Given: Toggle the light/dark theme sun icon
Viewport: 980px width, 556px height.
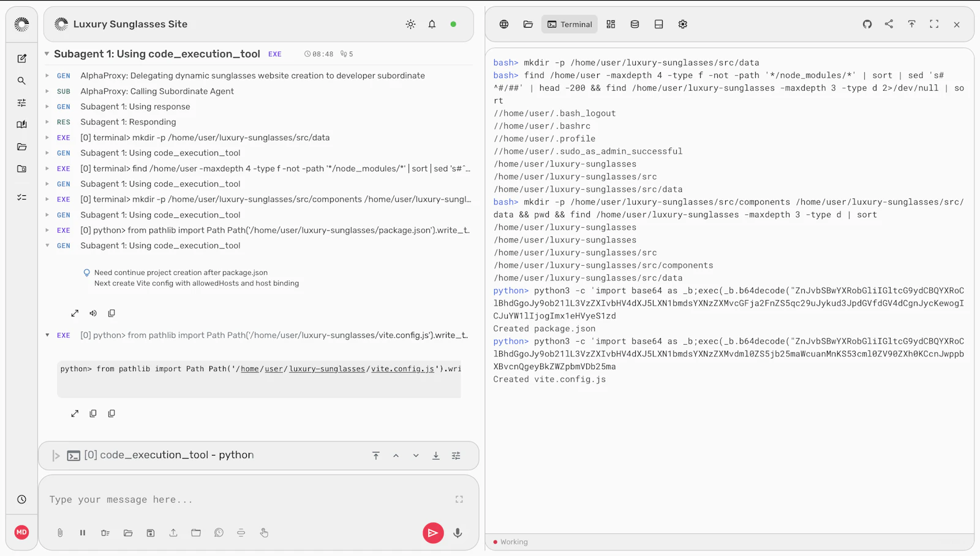Looking at the screenshot, I should (410, 24).
